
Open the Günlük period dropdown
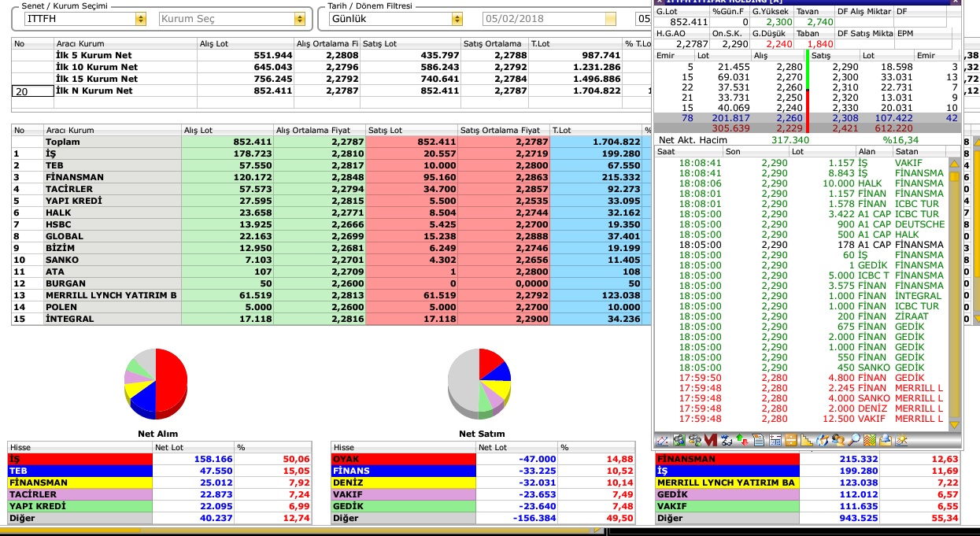[x=457, y=19]
